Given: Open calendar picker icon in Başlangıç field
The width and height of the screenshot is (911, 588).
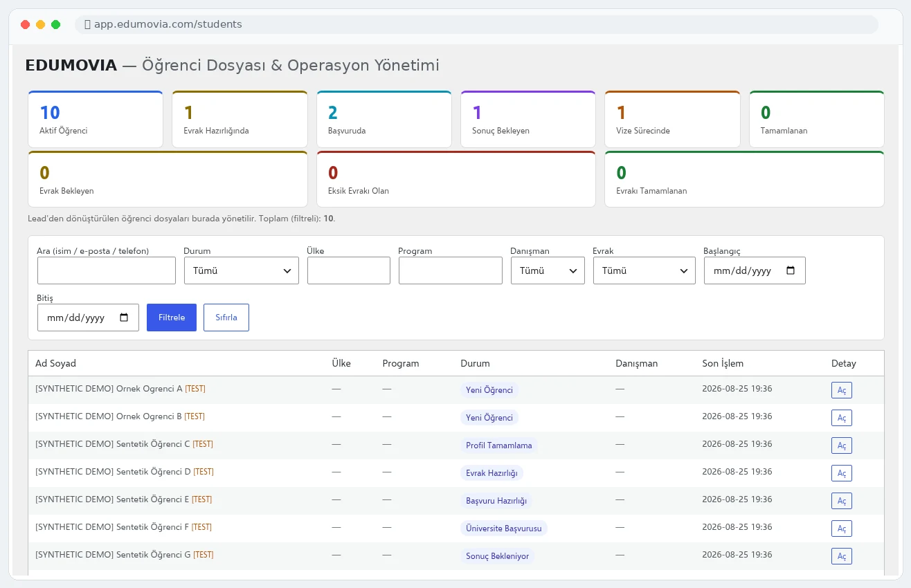Looking at the screenshot, I should point(791,270).
